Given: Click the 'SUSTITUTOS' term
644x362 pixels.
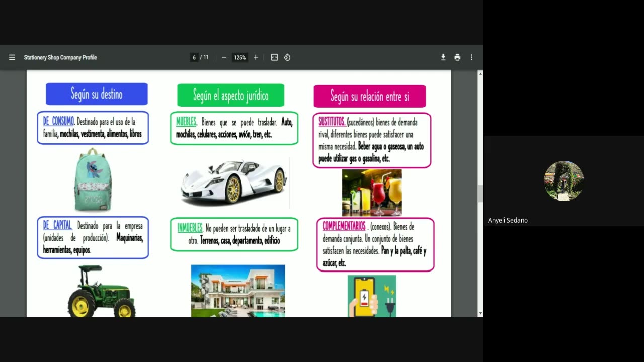Looking at the screenshot, I should pyautogui.click(x=332, y=122).
